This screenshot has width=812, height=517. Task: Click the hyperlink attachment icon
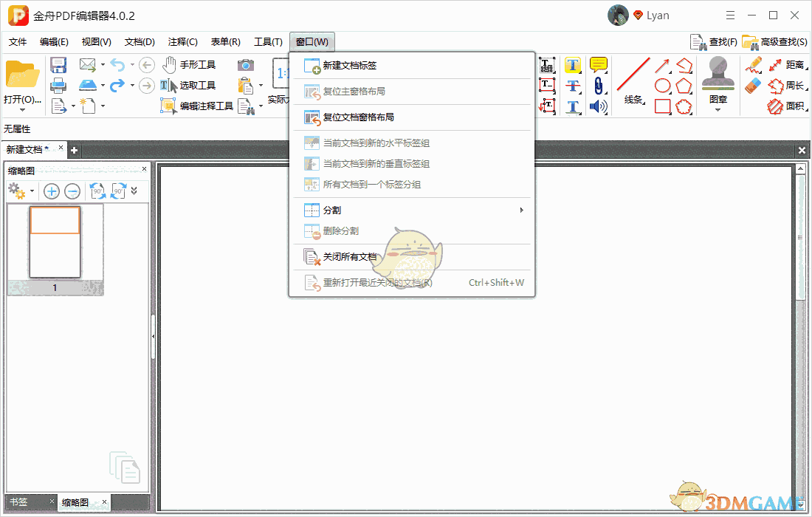[x=599, y=85]
